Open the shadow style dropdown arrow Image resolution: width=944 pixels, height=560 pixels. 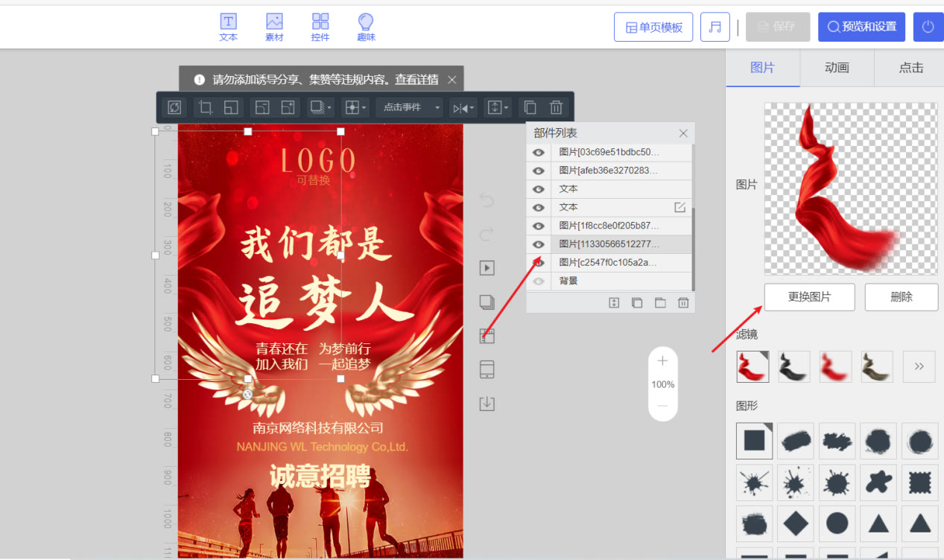(328, 107)
